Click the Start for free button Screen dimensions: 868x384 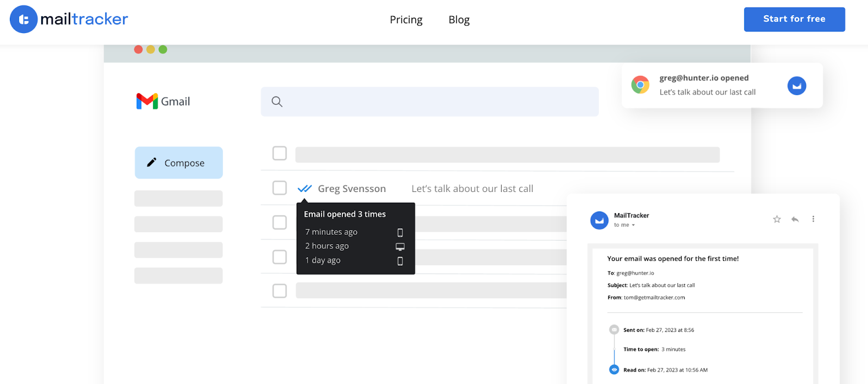pyautogui.click(x=794, y=19)
